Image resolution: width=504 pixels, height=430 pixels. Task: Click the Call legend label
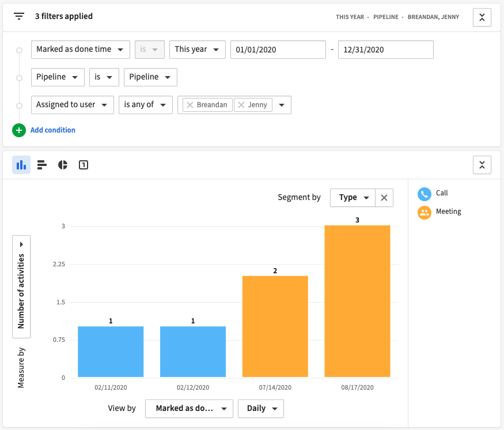442,193
